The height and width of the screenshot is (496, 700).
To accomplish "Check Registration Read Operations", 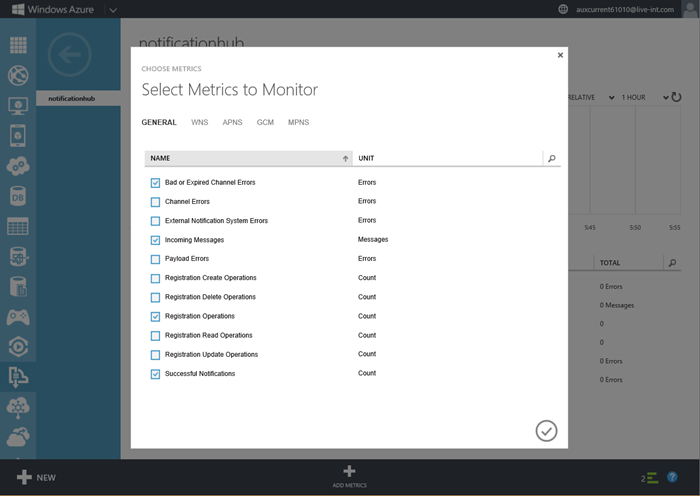I will pyautogui.click(x=155, y=336).
